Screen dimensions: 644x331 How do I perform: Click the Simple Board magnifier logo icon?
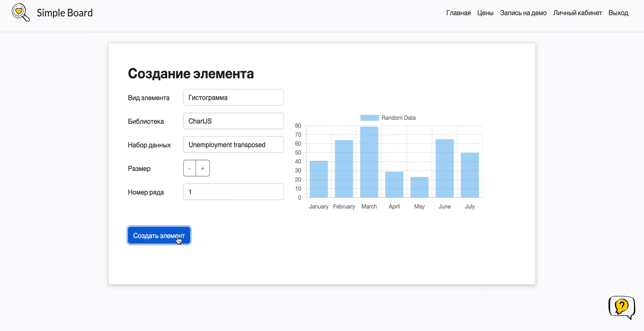tap(21, 12)
